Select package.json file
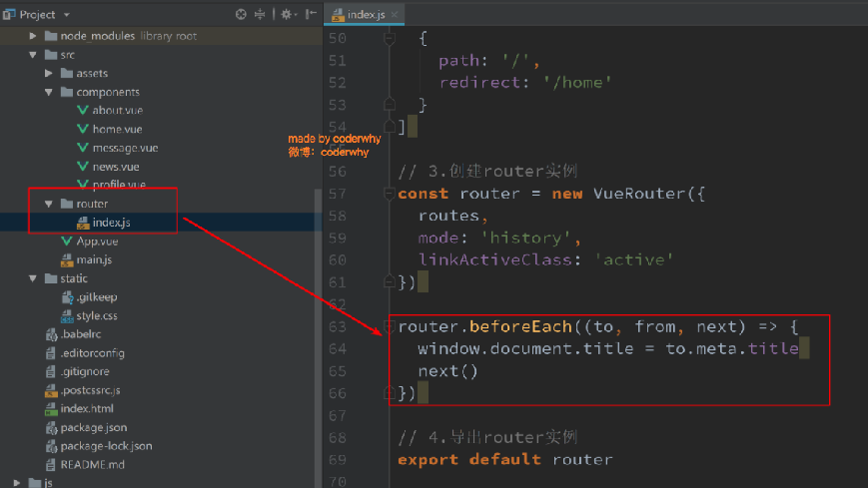The image size is (868, 488). pyautogui.click(x=94, y=428)
